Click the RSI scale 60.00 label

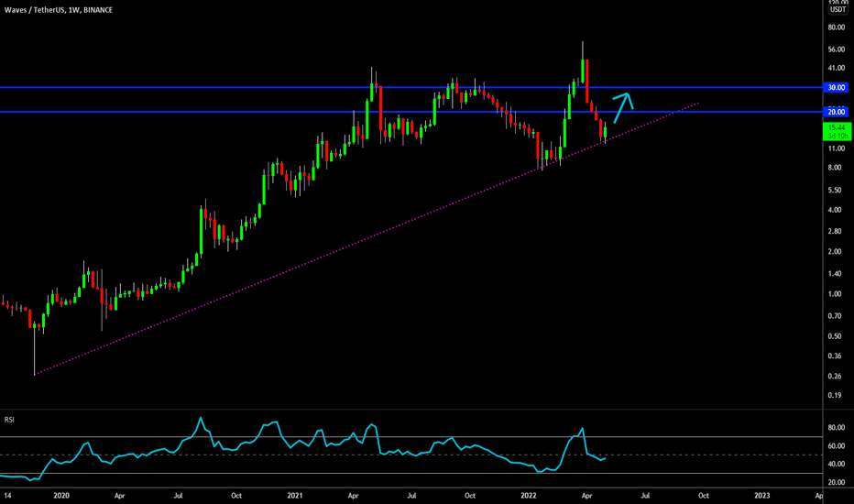pyautogui.click(x=836, y=445)
